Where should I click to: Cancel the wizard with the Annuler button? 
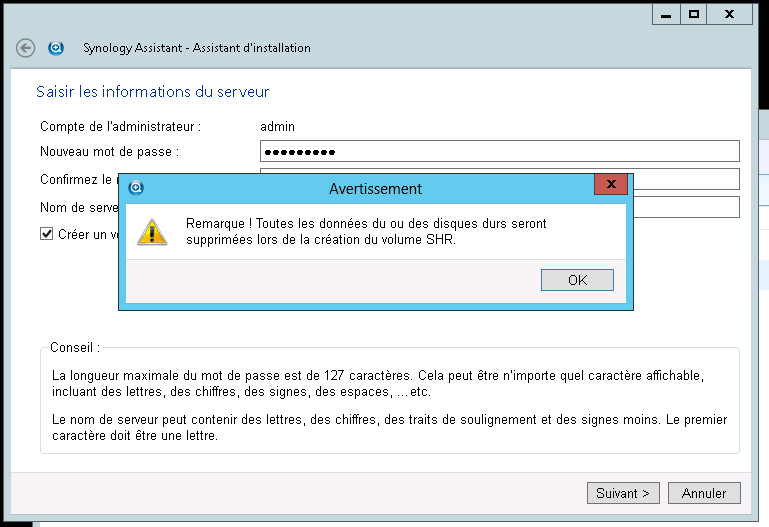704,493
